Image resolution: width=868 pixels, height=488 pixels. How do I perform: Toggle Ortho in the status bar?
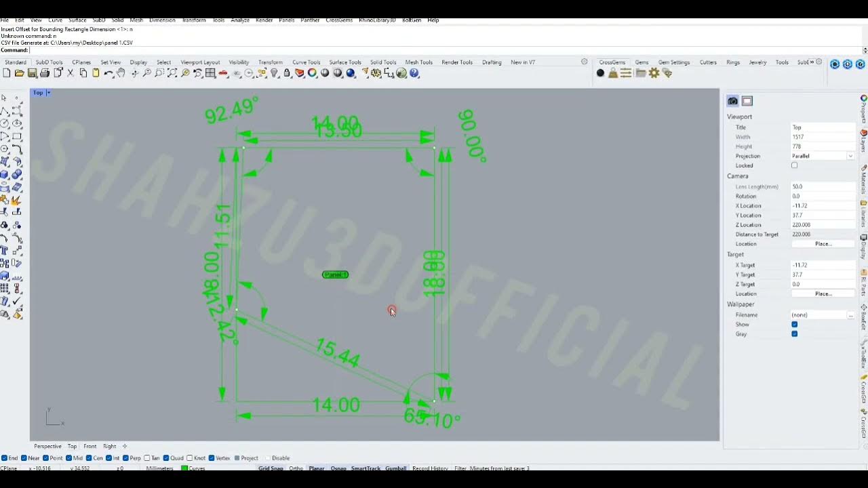[x=296, y=468]
